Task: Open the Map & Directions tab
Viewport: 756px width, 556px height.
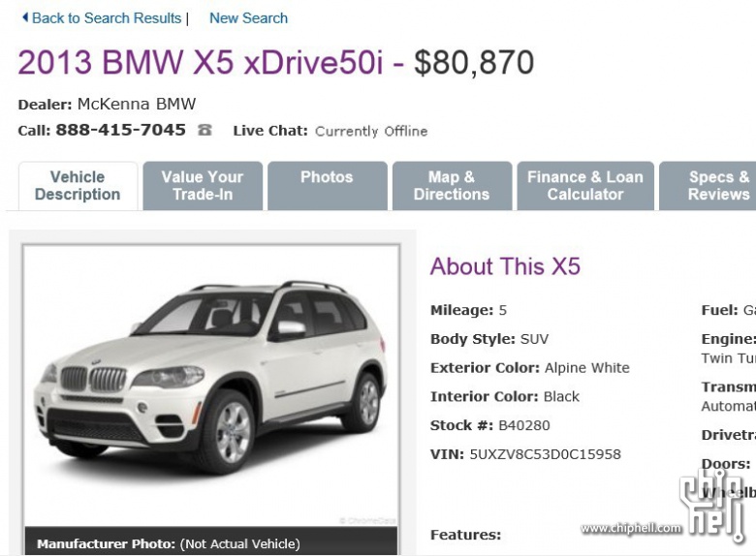Action: (x=452, y=186)
